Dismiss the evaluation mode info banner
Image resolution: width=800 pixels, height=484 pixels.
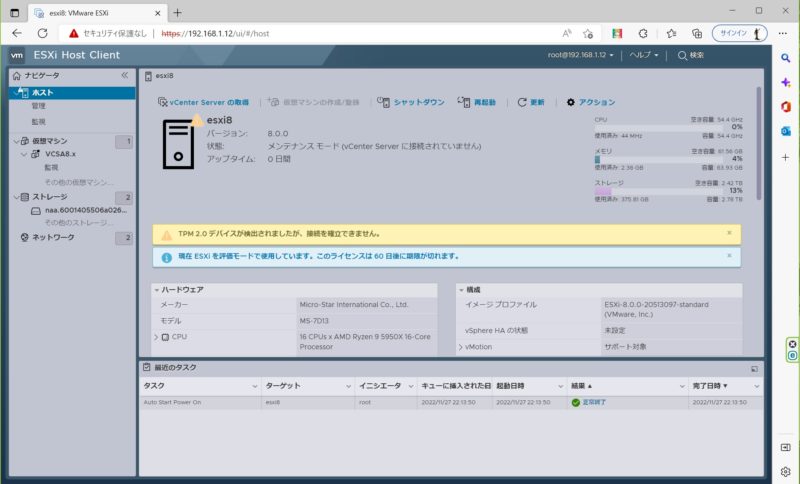point(729,255)
